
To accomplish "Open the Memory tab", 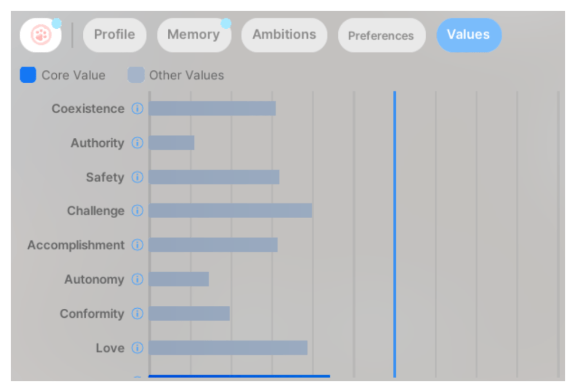I will click(x=193, y=35).
